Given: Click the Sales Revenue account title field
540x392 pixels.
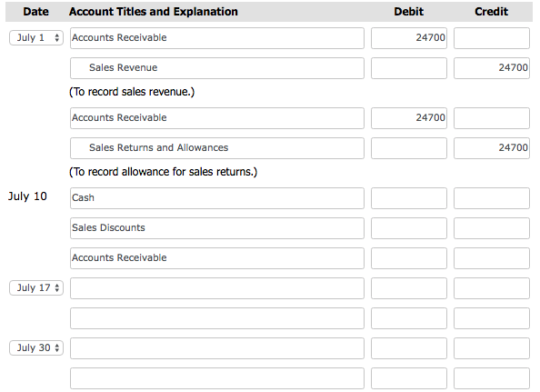Looking at the screenshot, I should (x=217, y=68).
